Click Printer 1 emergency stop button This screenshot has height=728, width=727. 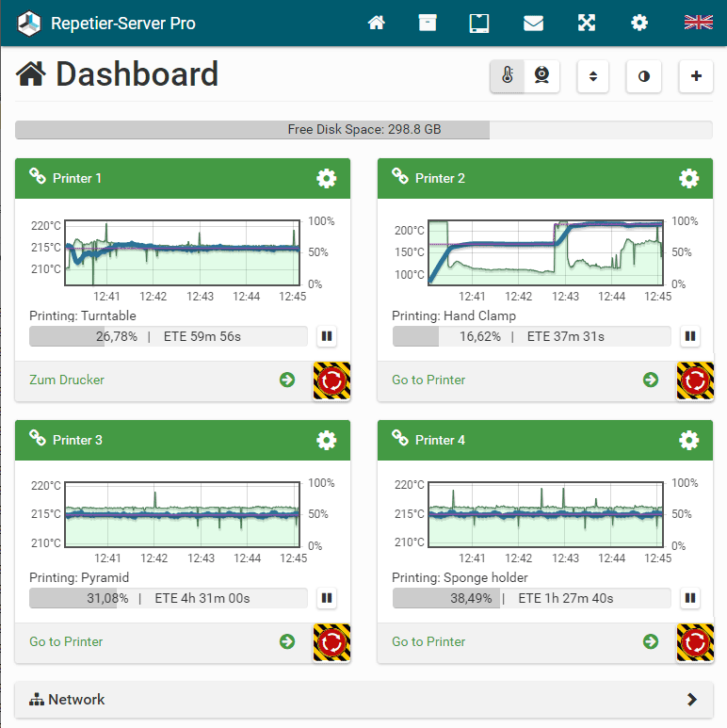[331, 380]
